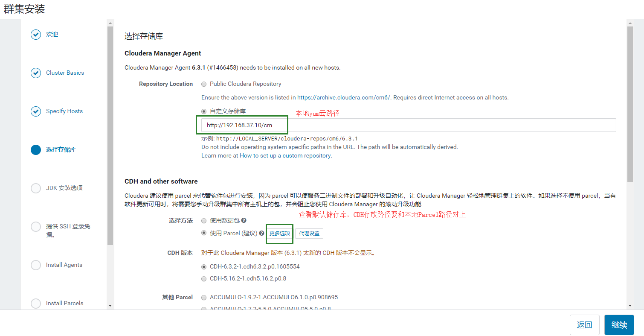644x336 pixels.
Task: Select Public Cloudera Repository option
Action: point(204,84)
